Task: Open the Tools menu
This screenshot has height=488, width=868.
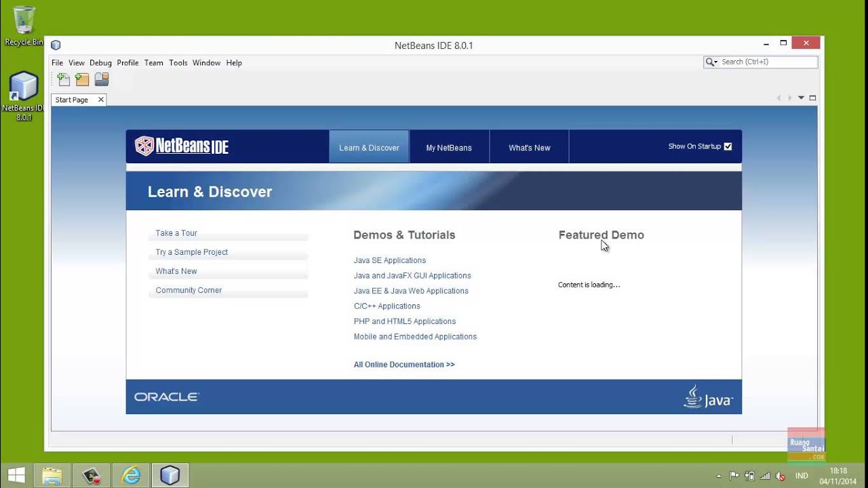Action: click(x=178, y=62)
